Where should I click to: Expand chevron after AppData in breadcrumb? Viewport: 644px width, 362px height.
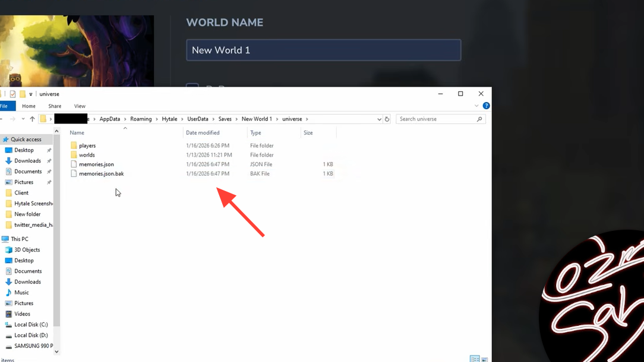click(x=125, y=119)
